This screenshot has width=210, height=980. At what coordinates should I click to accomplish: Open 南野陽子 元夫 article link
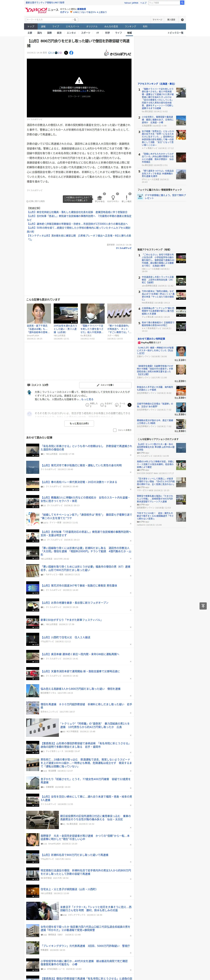(85, 838)
